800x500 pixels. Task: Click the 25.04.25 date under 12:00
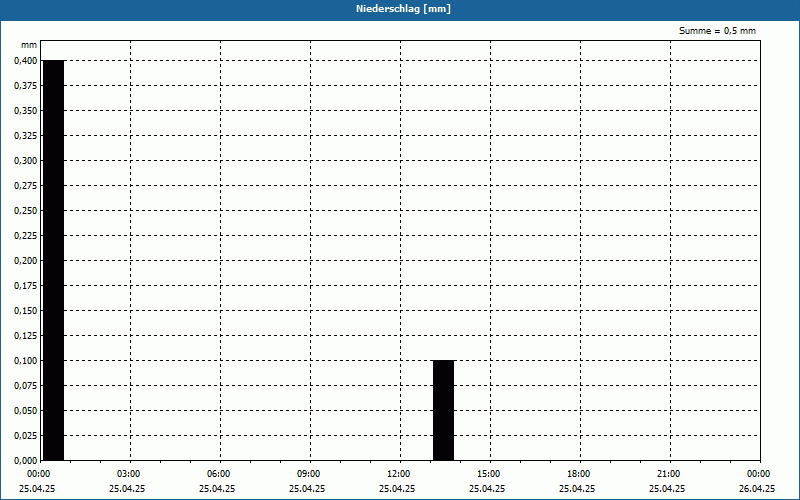pos(397,488)
